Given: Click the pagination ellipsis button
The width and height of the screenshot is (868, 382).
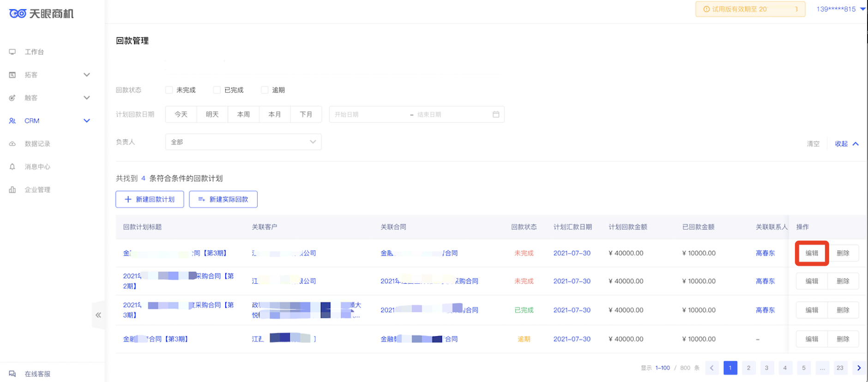Looking at the screenshot, I should [822, 368].
